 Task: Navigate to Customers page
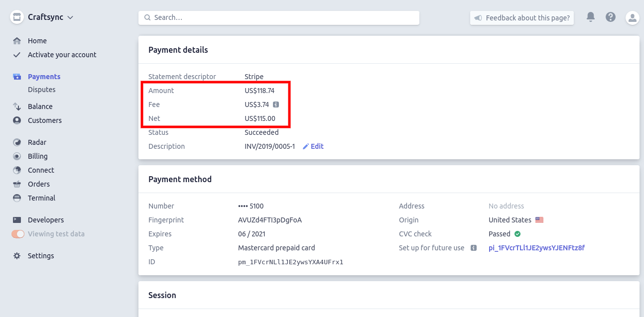click(x=45, y=120)
